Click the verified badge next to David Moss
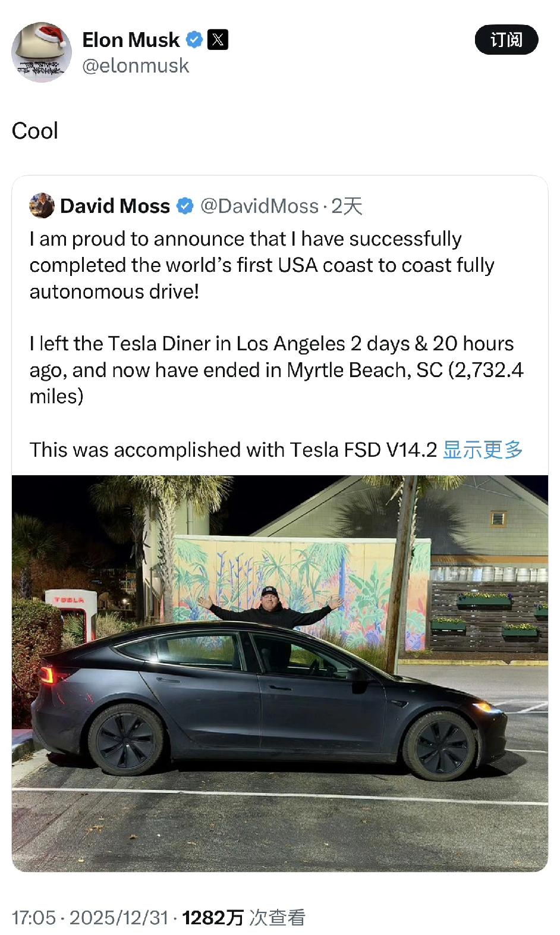 (x=185, y=206)
